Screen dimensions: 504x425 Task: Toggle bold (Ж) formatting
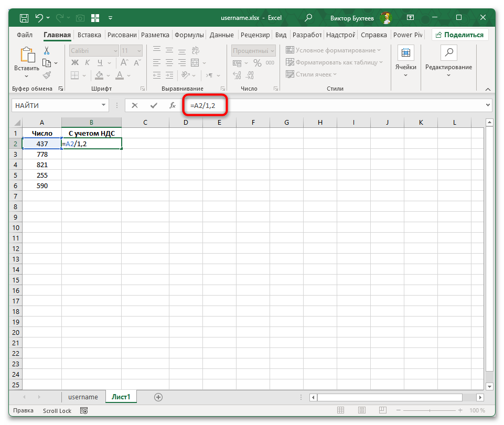click(76, 62)
